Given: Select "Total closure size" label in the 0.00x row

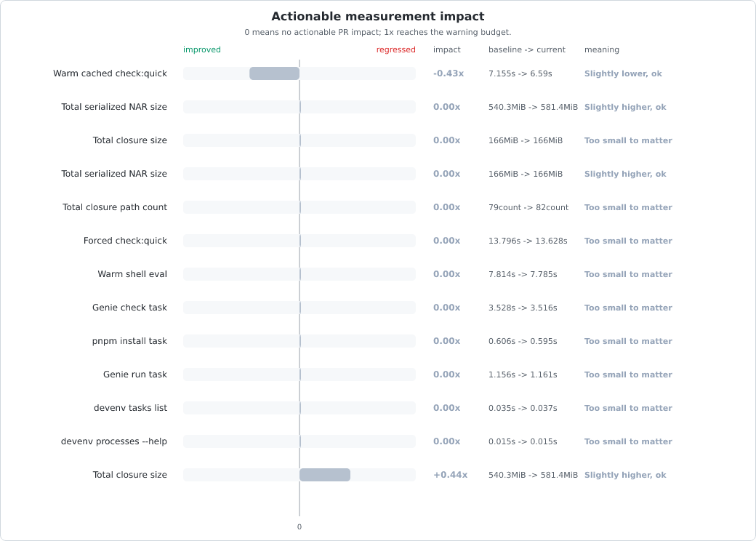Looking at the screenshot, I should (x=130, y=140).
